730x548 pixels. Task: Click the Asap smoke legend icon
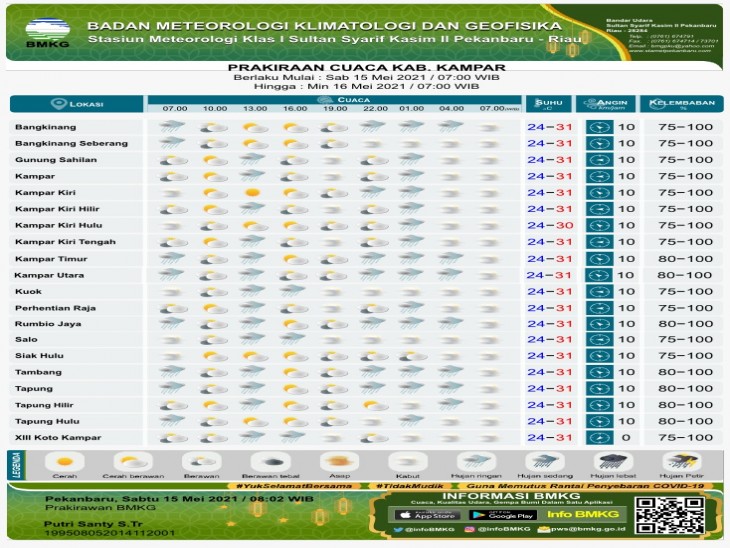click(335, 461)
